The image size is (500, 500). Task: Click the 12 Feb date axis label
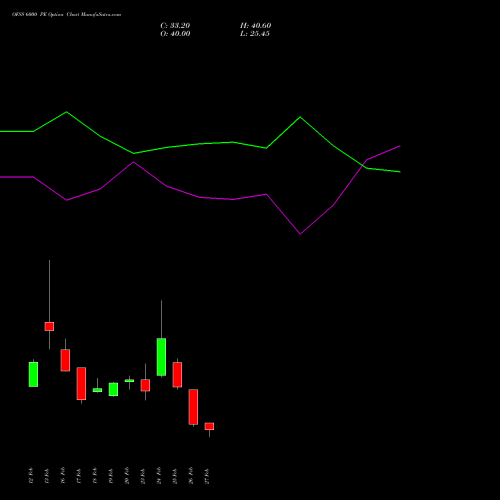point(31,476)
